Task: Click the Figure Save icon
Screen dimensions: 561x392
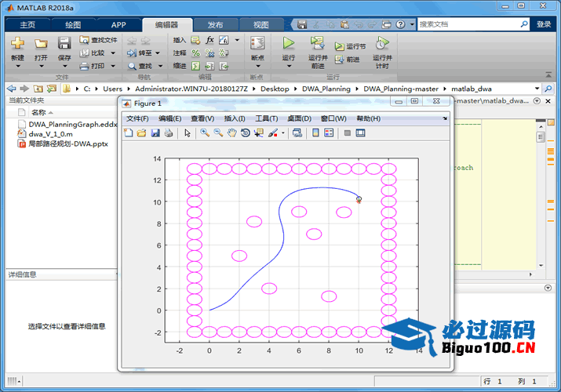Action: (155, 133)
